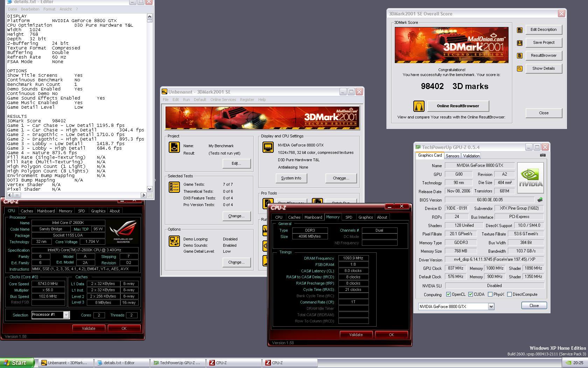
Task: Click the Options demo settings icon
Action: 174,241
